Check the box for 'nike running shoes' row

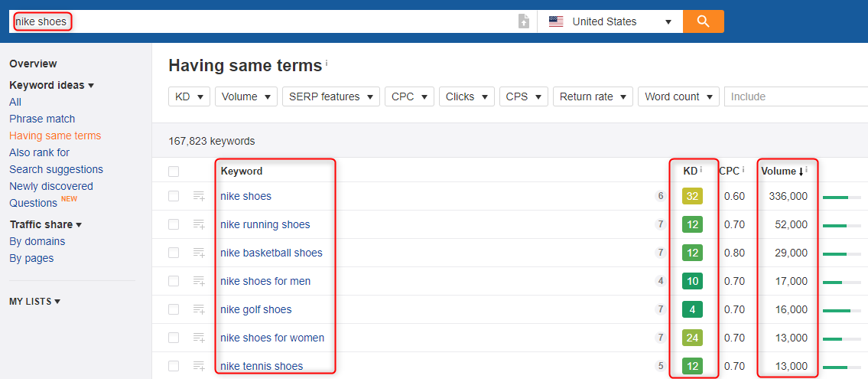174,224
